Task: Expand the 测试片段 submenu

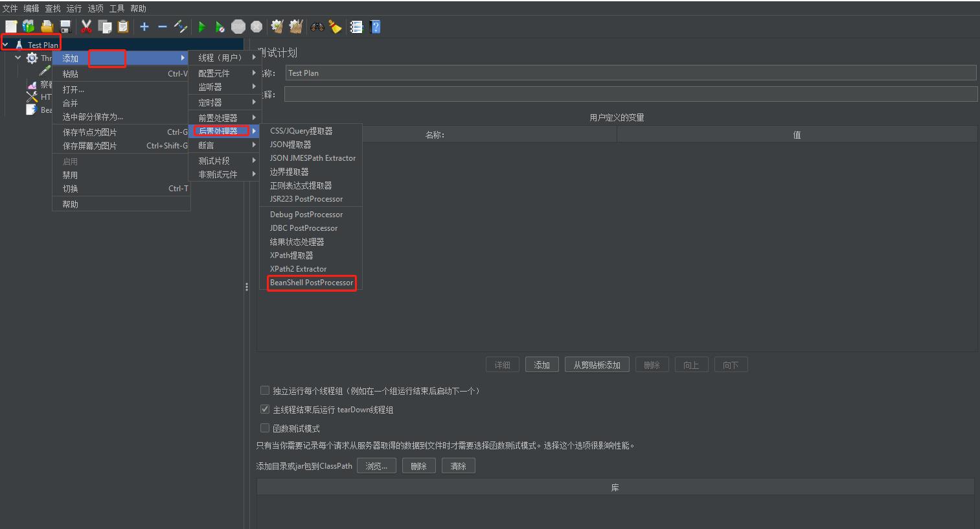Action: click(x=223, y=161)
